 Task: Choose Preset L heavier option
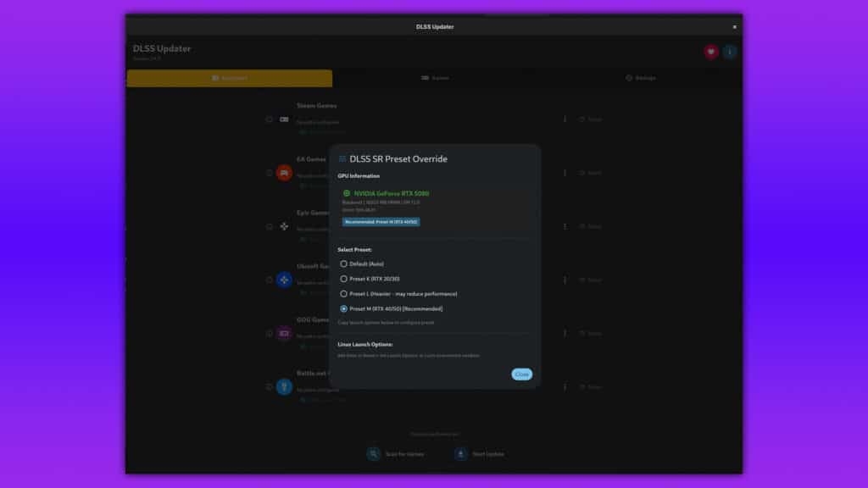point(343,293)
